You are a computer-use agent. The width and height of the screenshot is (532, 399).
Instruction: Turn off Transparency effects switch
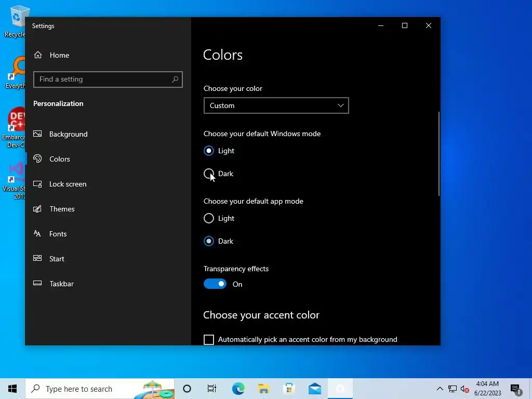pos(215,284)
